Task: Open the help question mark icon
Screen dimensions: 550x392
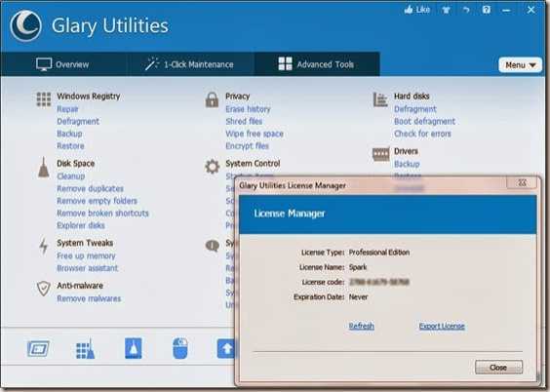Action: (x=487, y=10)
